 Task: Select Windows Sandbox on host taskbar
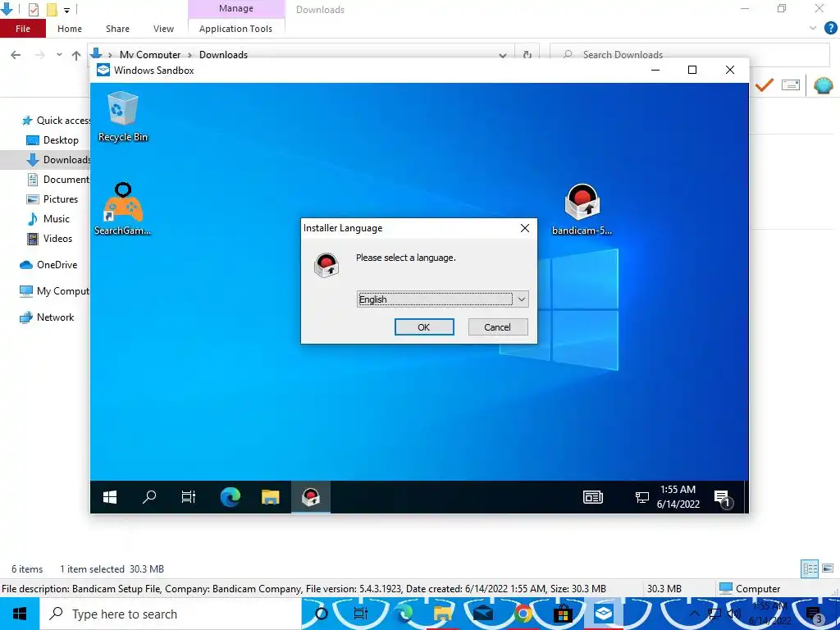point(603,614)
